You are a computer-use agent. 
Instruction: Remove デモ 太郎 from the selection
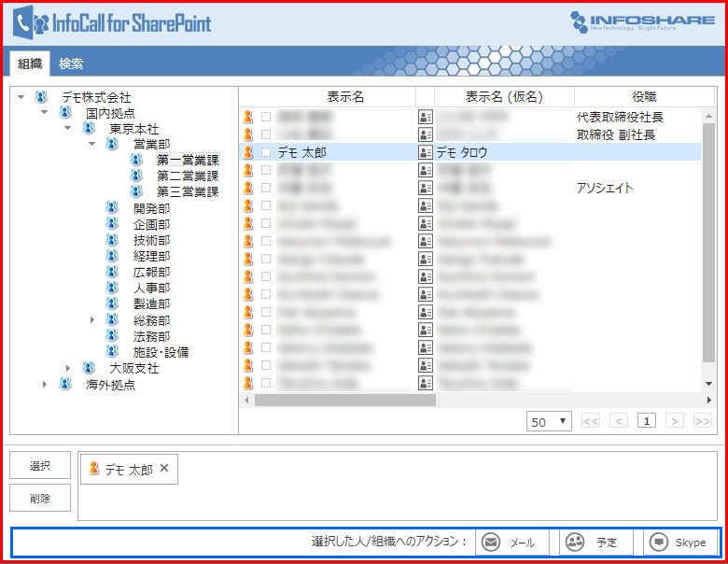pyautogui.click(x=164, y=469)
